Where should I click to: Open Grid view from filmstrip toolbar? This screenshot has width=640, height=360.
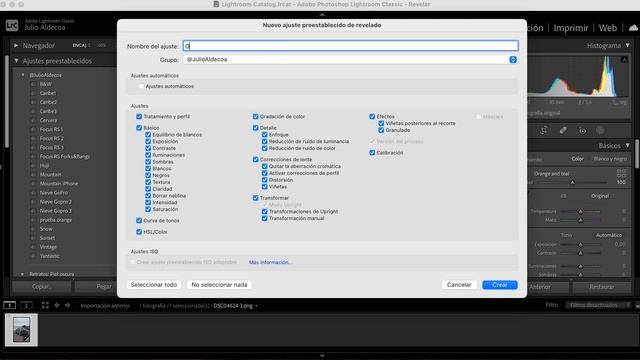pos(45,305)
